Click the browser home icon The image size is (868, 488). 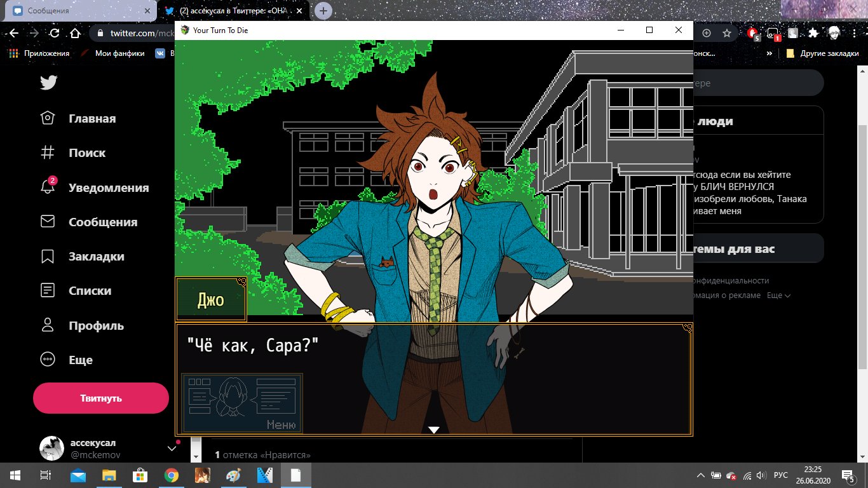75,33
